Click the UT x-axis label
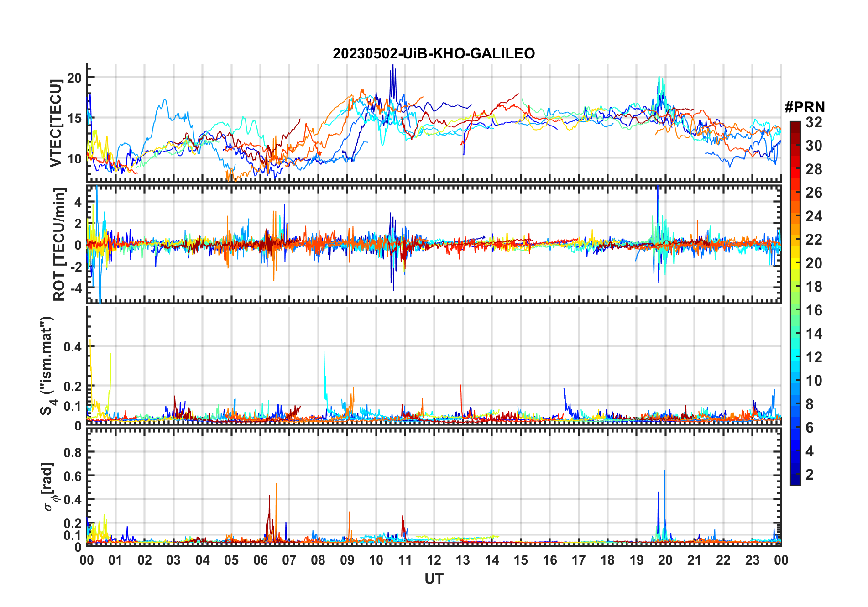 pyautogui.click(x=434, y=579)
